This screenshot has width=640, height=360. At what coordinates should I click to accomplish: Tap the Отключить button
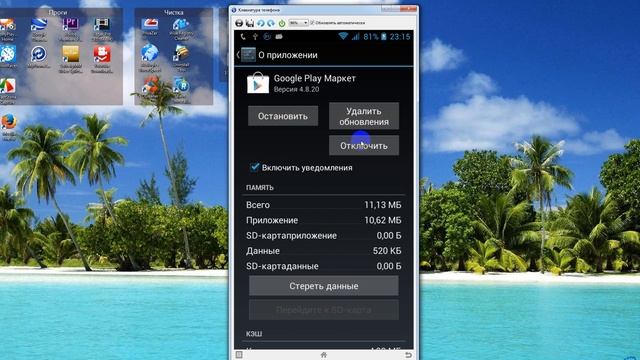364,146
